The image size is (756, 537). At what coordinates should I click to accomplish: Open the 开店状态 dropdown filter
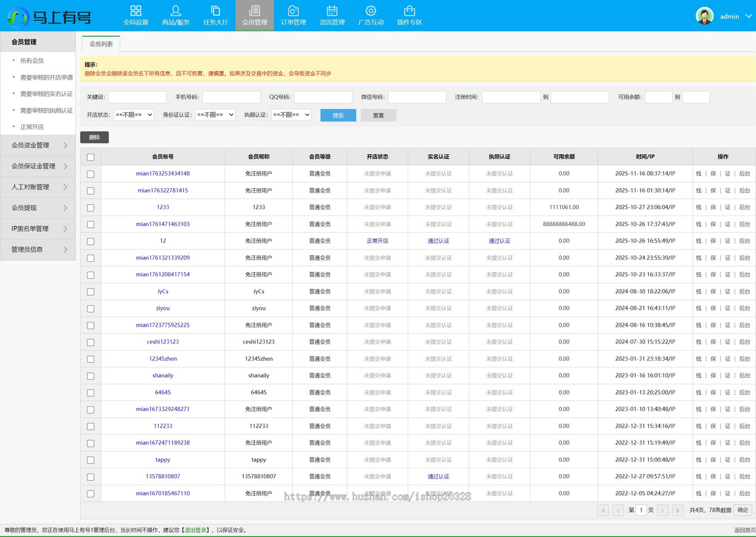click(x=134, y=115)
